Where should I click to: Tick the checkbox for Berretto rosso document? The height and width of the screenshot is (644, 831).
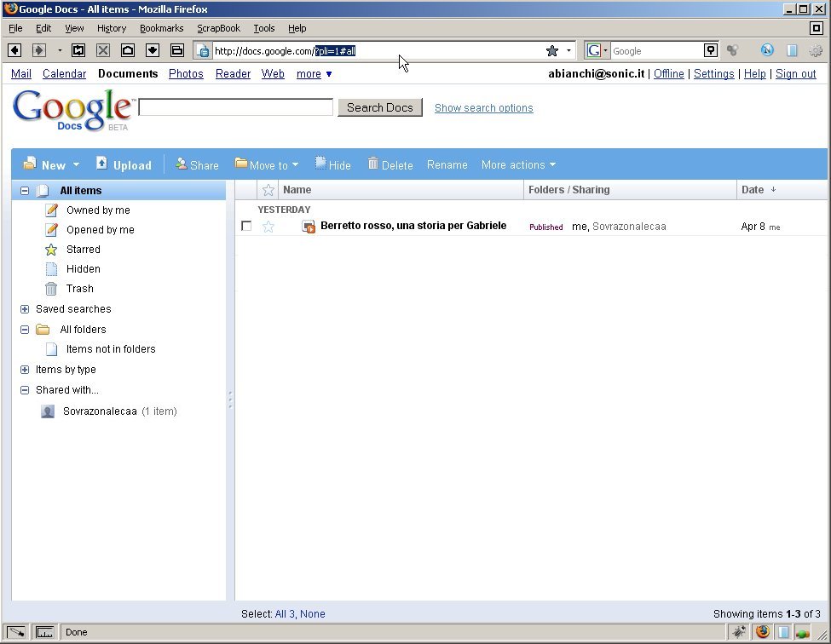[246, 227]
